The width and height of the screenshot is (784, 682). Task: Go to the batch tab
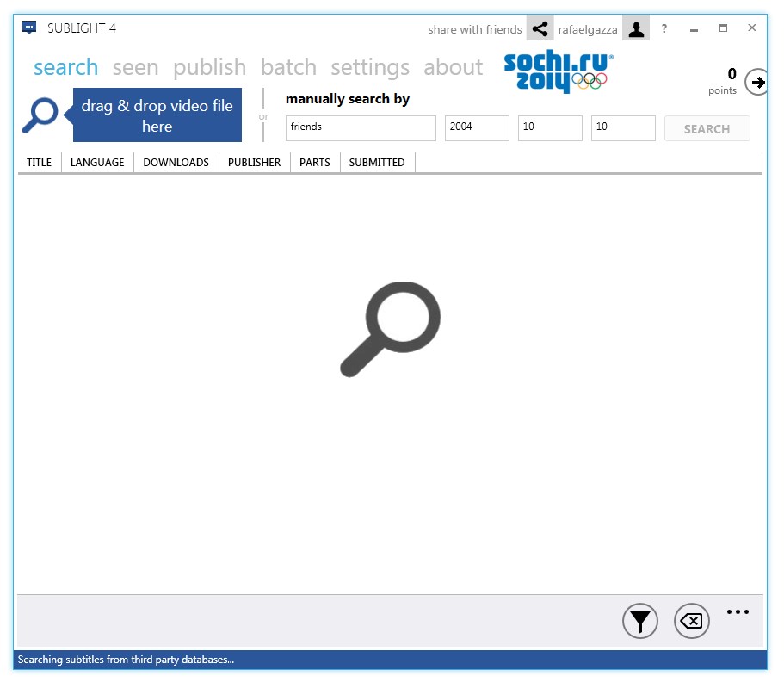click(288, 67)
